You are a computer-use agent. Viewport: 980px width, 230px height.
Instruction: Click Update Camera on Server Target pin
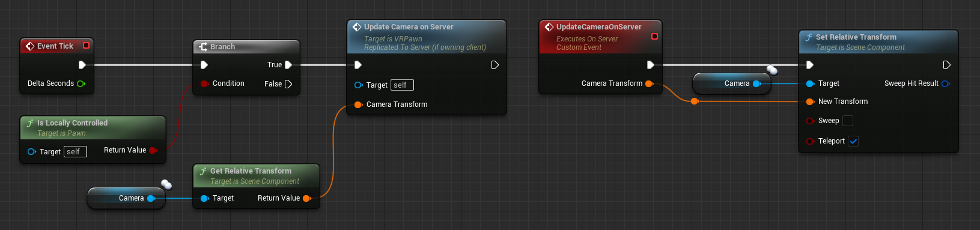point(359,85)
